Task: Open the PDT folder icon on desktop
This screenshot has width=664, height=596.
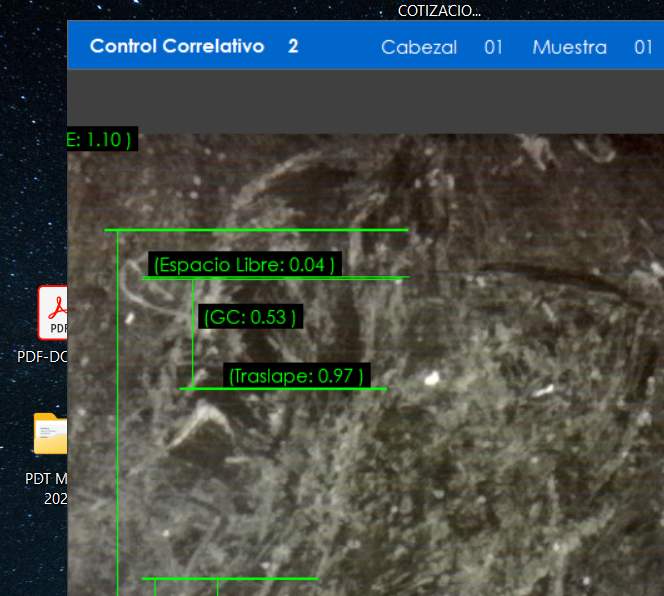Action: [x=52, y=436]
